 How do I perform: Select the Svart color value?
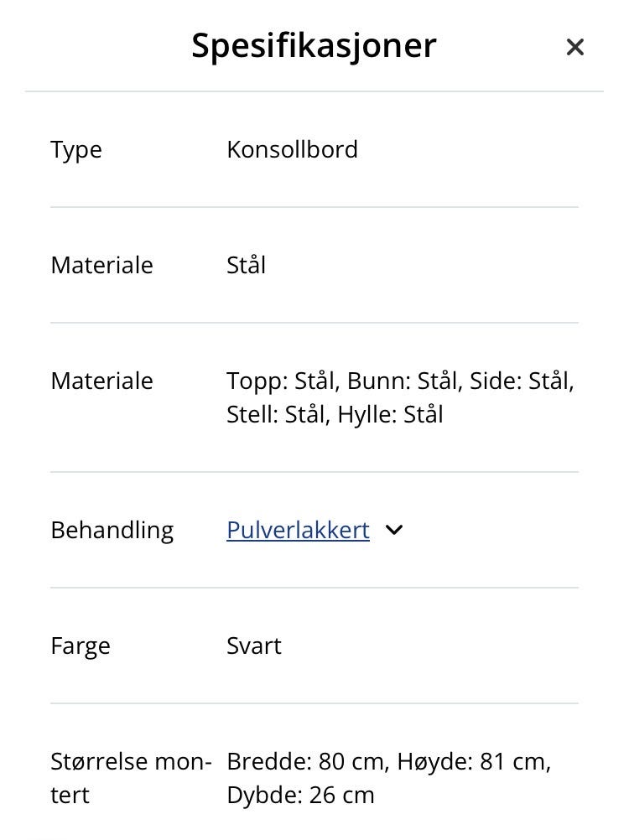coord(253,646)
